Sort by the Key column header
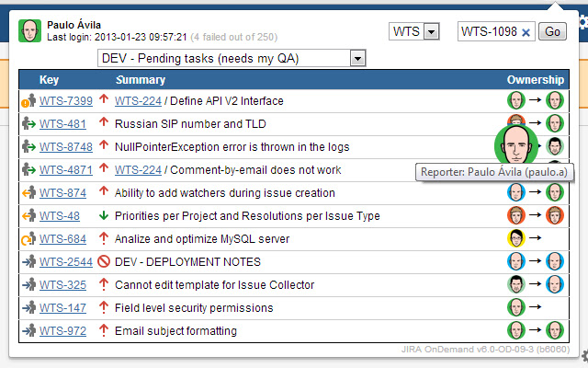This screenshot has width=588, height=368. tap(49, 80)
